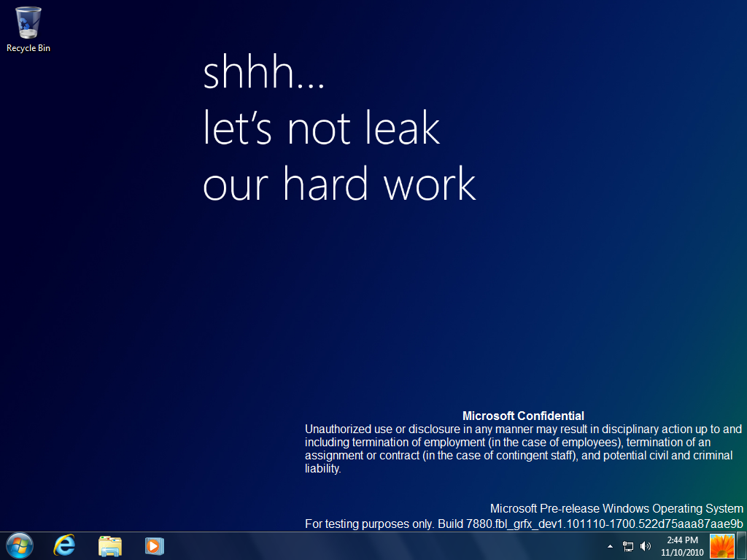Launch Windows Media Player from taskbar
Viewport: 747px width, 560px height.
[155, 546]
